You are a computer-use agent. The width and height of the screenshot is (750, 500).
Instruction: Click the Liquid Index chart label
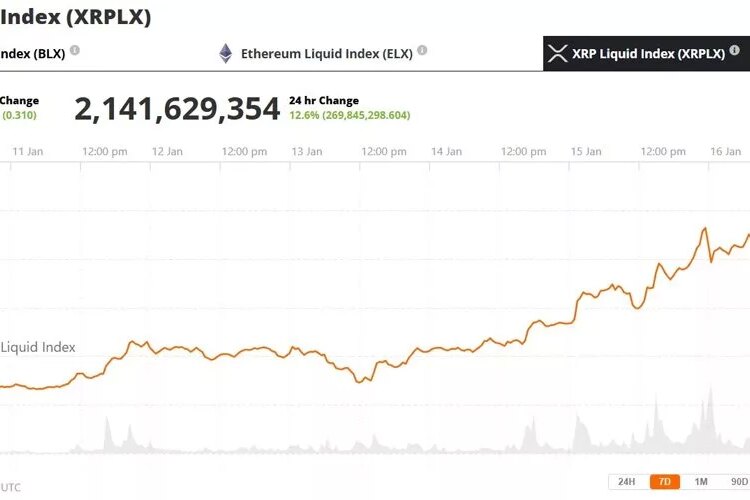click(38, 348)
